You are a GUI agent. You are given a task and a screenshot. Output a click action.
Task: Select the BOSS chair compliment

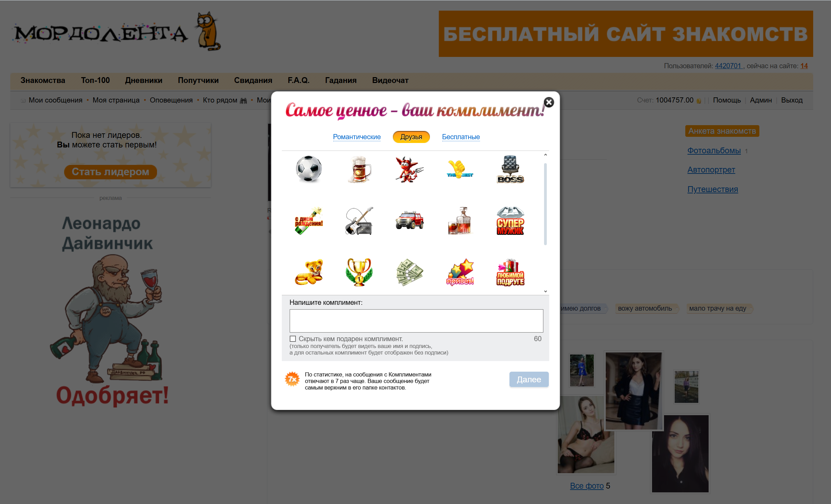510,169
